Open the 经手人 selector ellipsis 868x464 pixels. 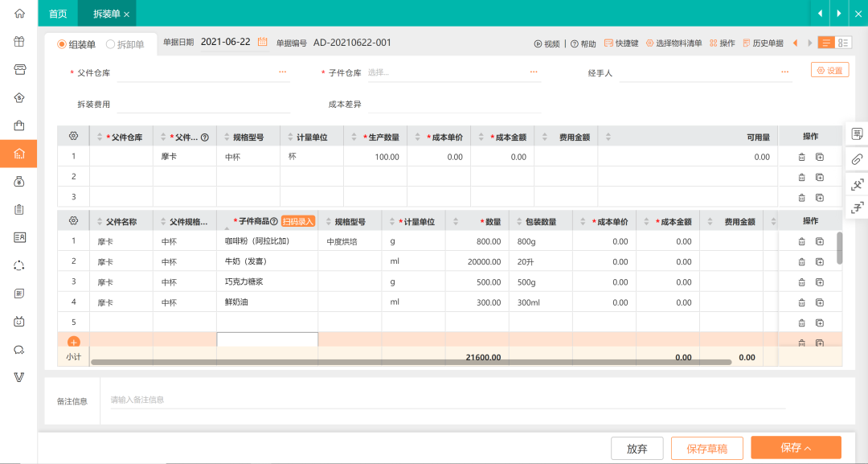(x=785, y=72)
